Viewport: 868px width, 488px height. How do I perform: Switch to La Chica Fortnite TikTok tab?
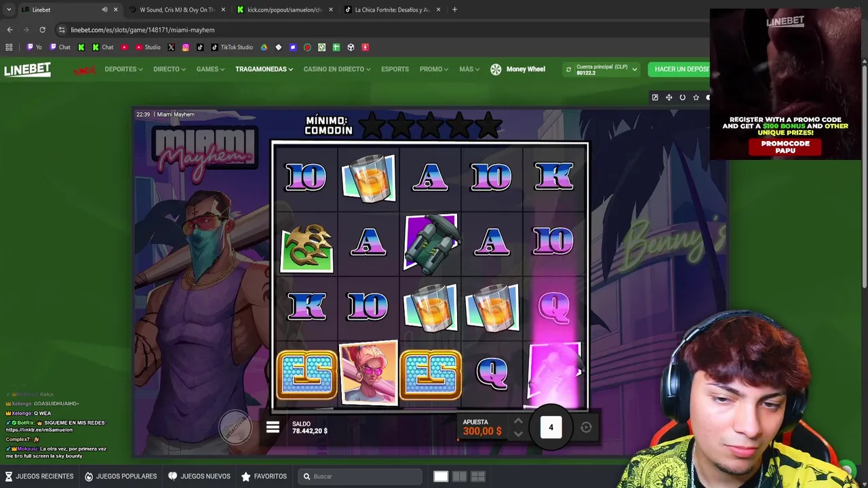[392, 9]
